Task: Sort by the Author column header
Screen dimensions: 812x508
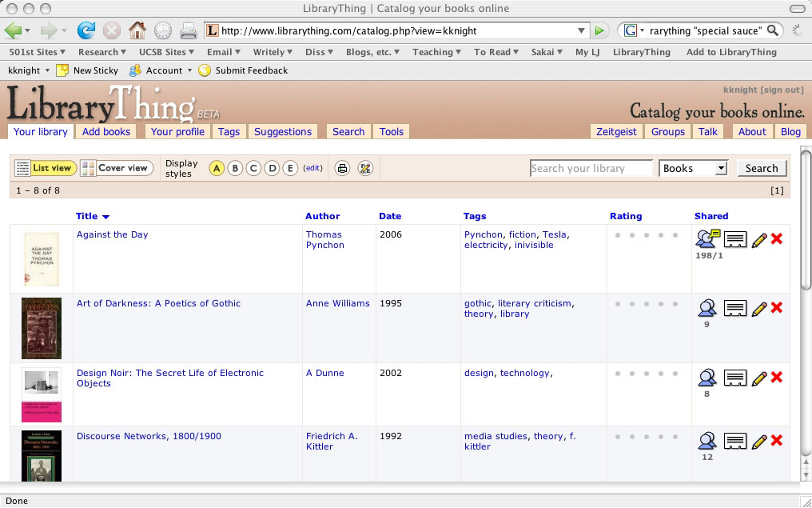Action: [x=322, y=216]
